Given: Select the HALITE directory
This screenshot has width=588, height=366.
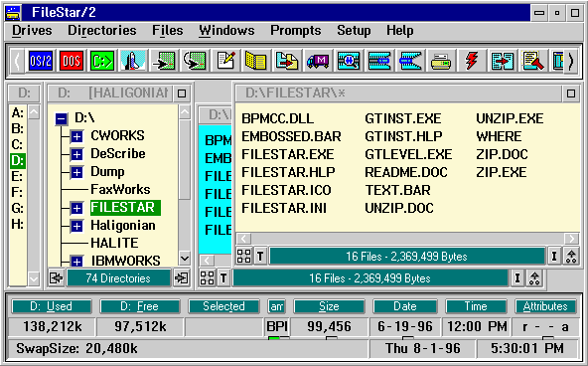Looking at the screenshot, I should pos(114,244).
